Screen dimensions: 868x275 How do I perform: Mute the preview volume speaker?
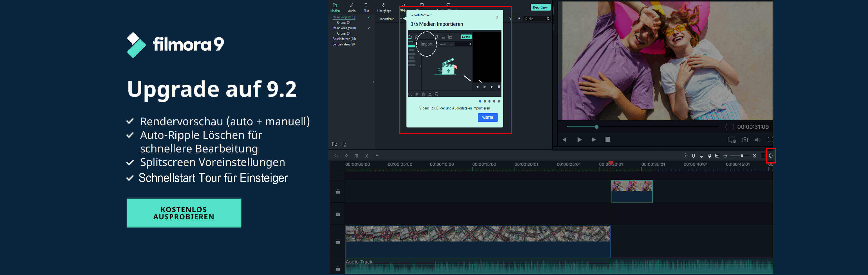757,140
